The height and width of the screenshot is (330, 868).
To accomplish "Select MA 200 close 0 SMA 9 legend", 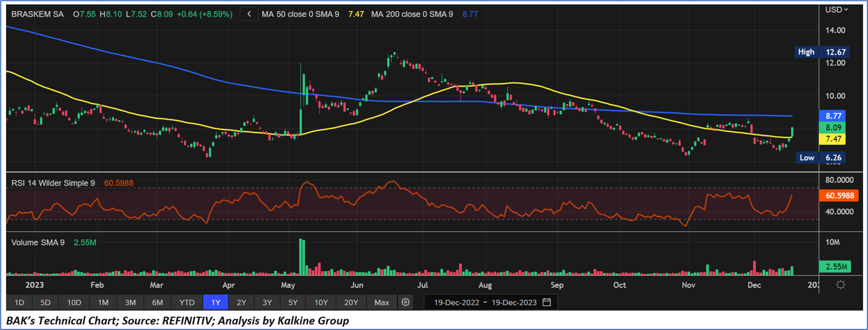I will (x=412, y=14).
